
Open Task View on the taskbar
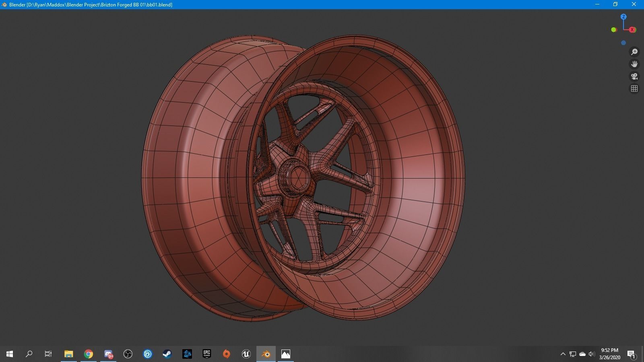pos(48,354)
